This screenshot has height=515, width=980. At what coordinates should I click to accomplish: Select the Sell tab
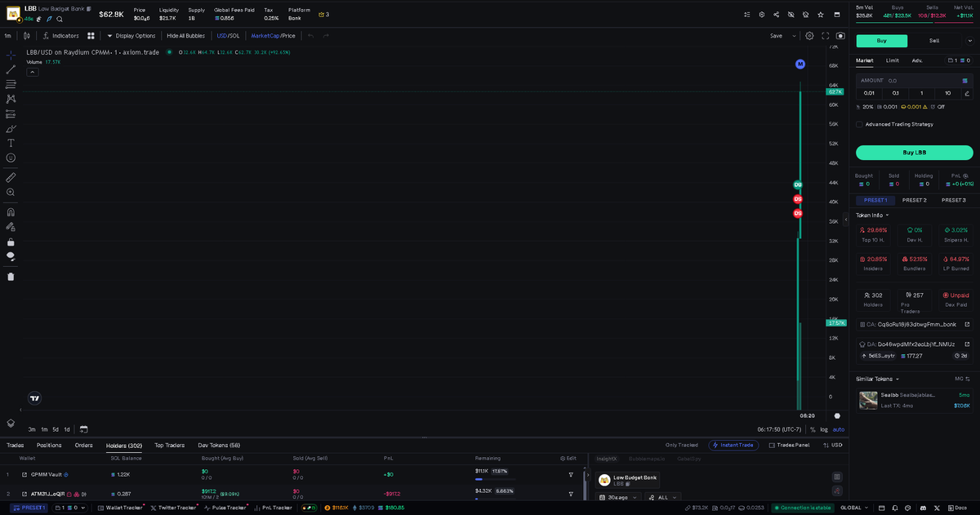pyautogui.click(x=933, y=41)
